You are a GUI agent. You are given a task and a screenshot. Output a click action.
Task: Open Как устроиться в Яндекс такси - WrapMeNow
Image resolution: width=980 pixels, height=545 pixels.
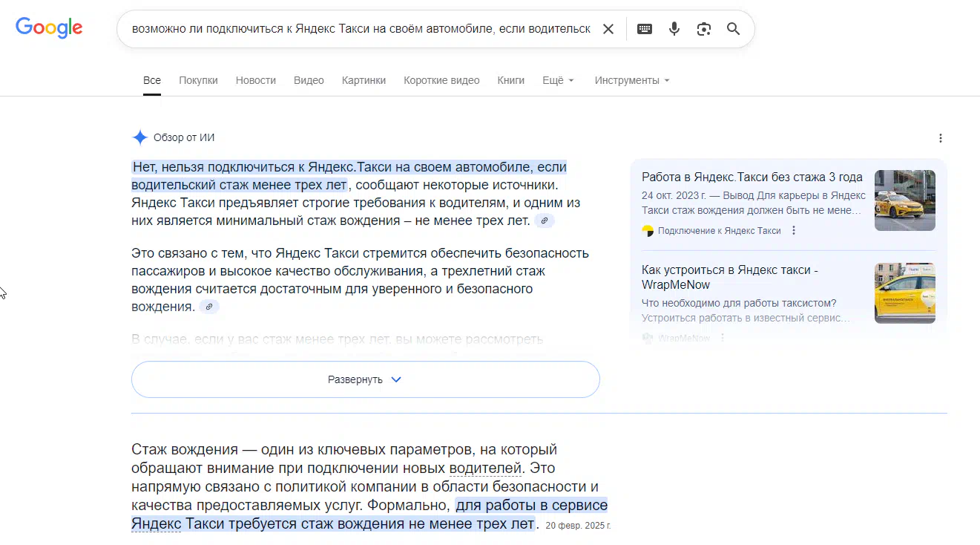(x=730, y=277)
